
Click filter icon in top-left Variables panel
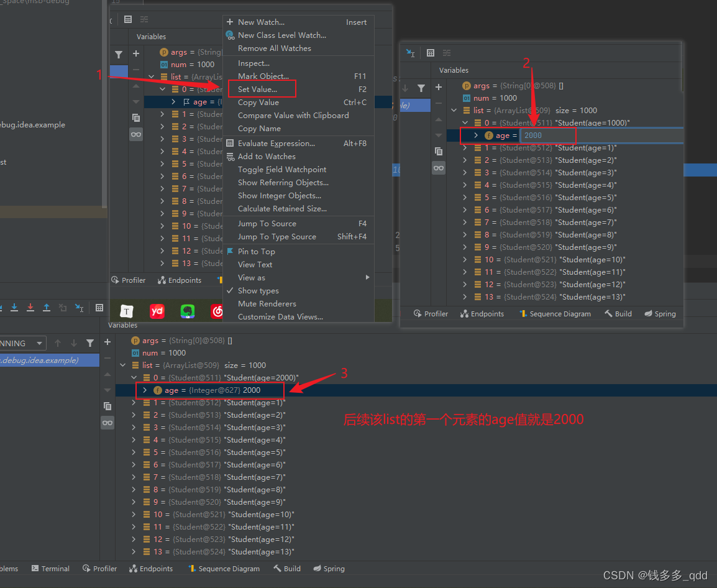119,55
